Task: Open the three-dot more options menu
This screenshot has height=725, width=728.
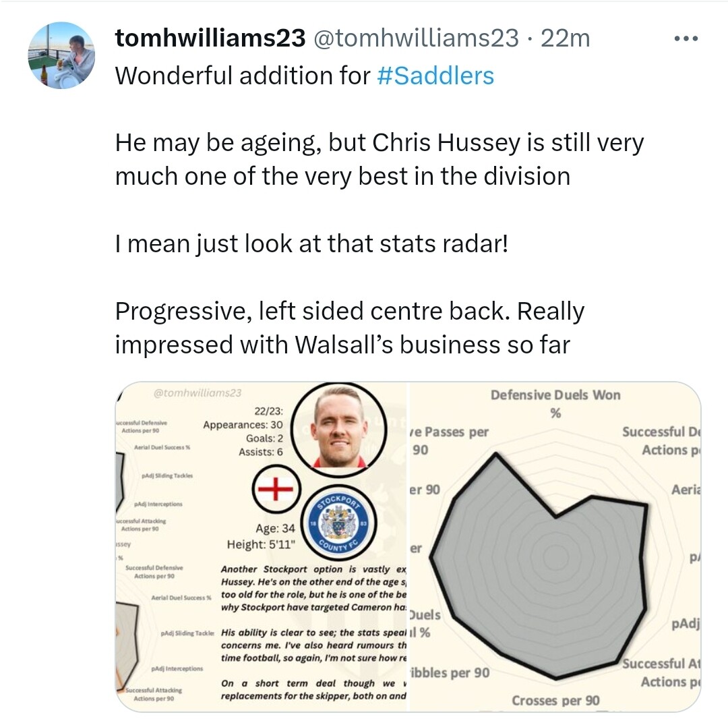Action: point(686,38)
